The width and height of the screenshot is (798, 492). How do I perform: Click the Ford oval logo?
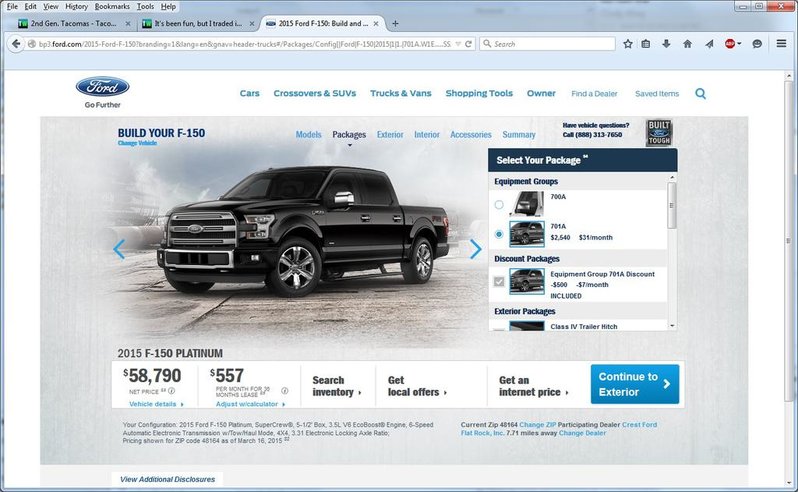coord(103,86)
